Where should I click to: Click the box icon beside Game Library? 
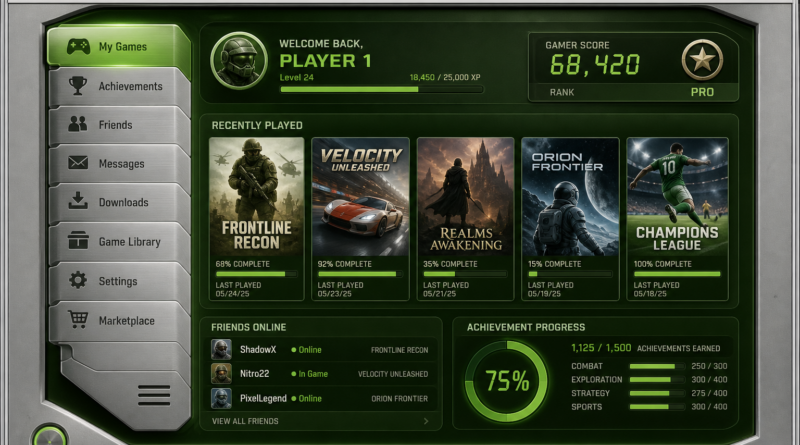pyautogui.click(x=78, y=240)
